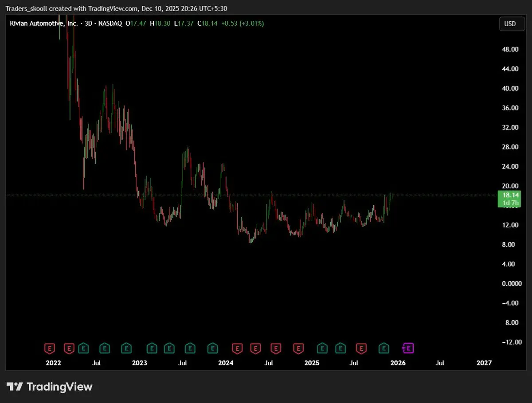This screenshot has height=403, width=532.
Task: Open the last green earnings marker before 2026
Action: pos(384,348)
